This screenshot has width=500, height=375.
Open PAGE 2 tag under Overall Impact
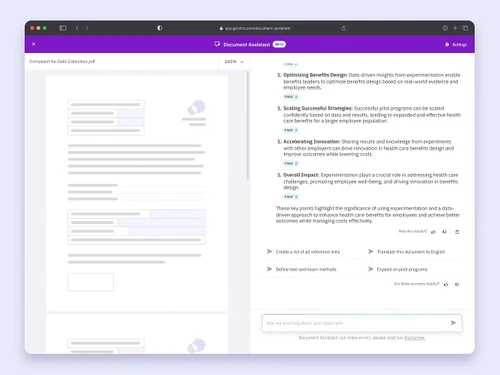(291, 197)
